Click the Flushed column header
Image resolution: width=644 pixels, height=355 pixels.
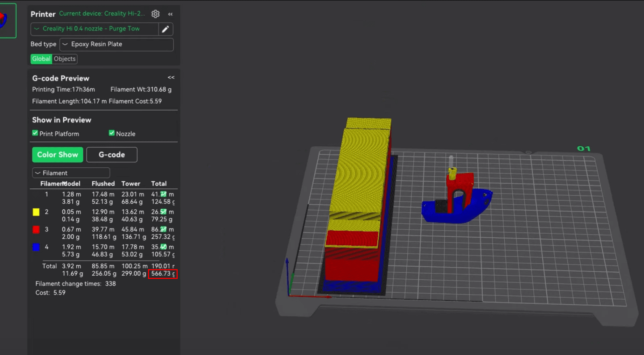[103, 184]
